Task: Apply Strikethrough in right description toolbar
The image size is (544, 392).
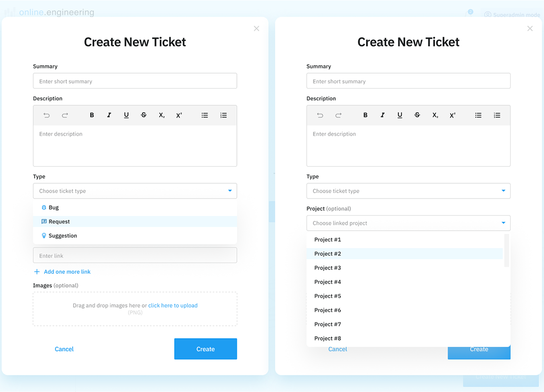Action: click(417, 115)
